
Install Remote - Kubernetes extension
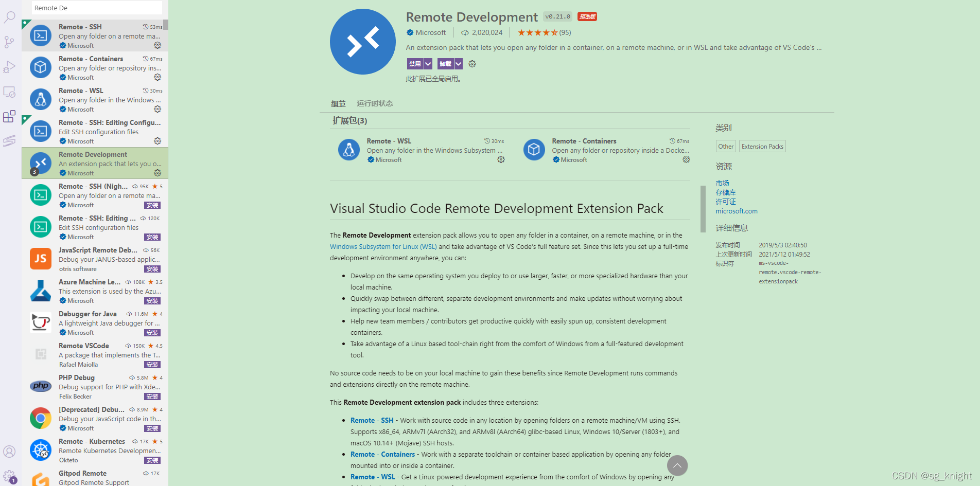[152, 460]
